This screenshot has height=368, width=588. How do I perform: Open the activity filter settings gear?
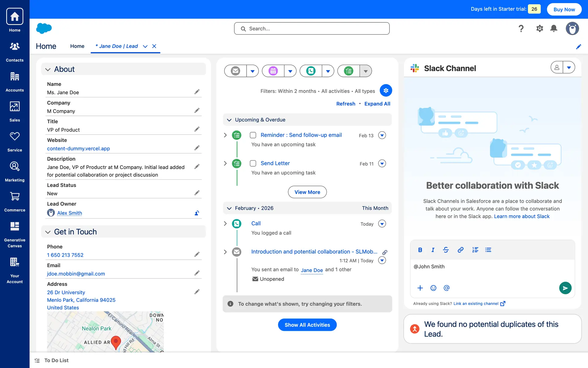(386, 90)
